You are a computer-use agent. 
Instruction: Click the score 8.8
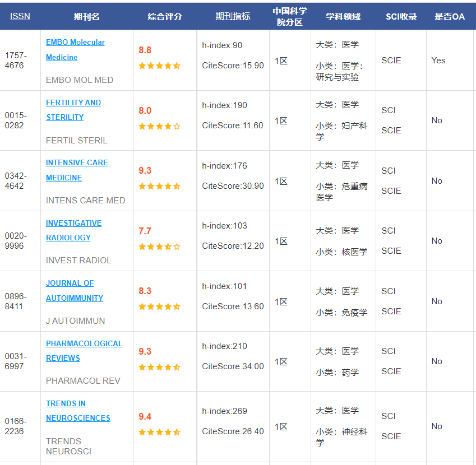click(x=145, y=50)
